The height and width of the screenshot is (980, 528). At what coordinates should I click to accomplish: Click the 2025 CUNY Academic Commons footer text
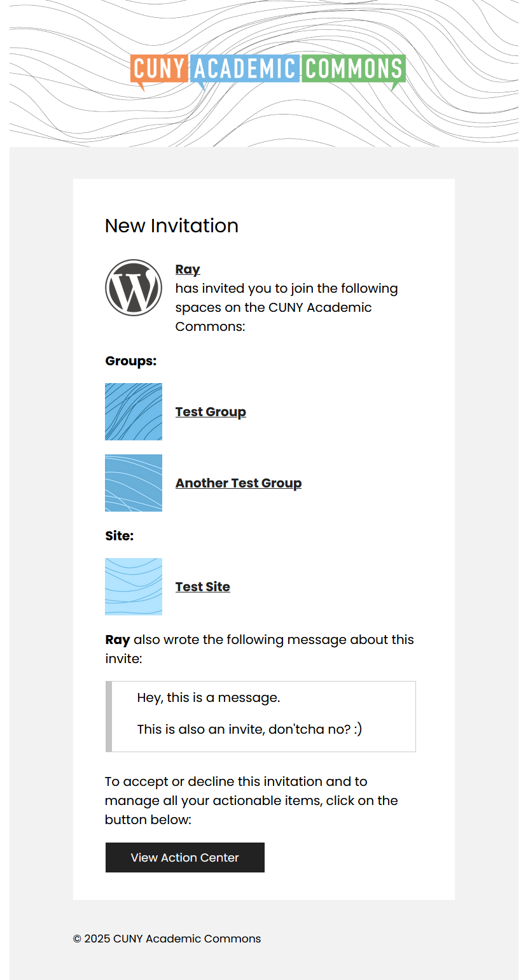point(167,939)
